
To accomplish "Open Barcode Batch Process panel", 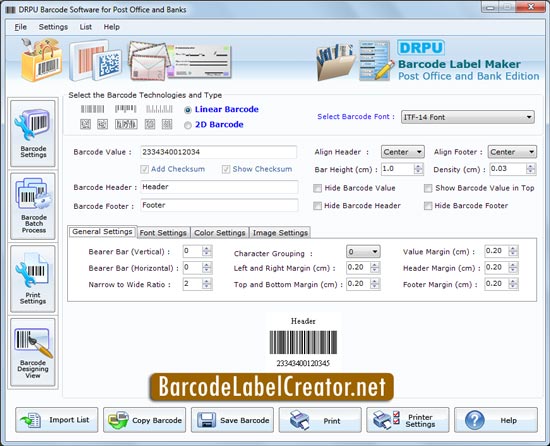I will pos(33,206).
